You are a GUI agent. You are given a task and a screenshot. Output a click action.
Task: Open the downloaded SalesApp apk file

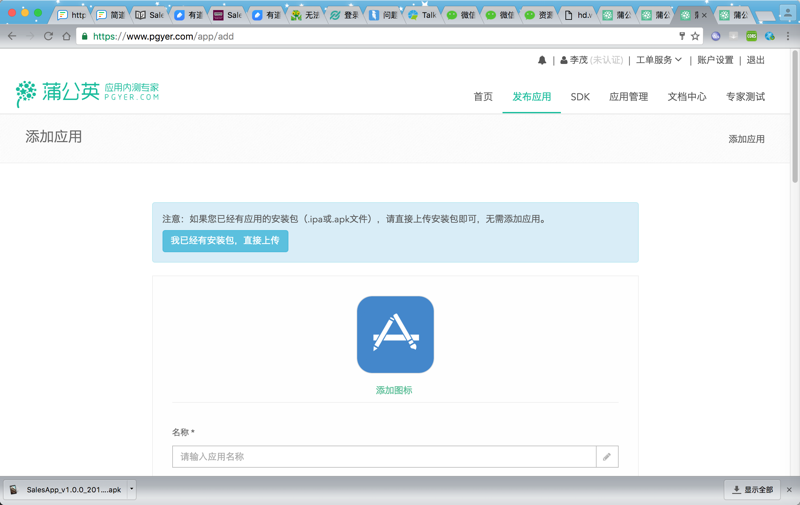pyautogui.click(x=66, y=490)
